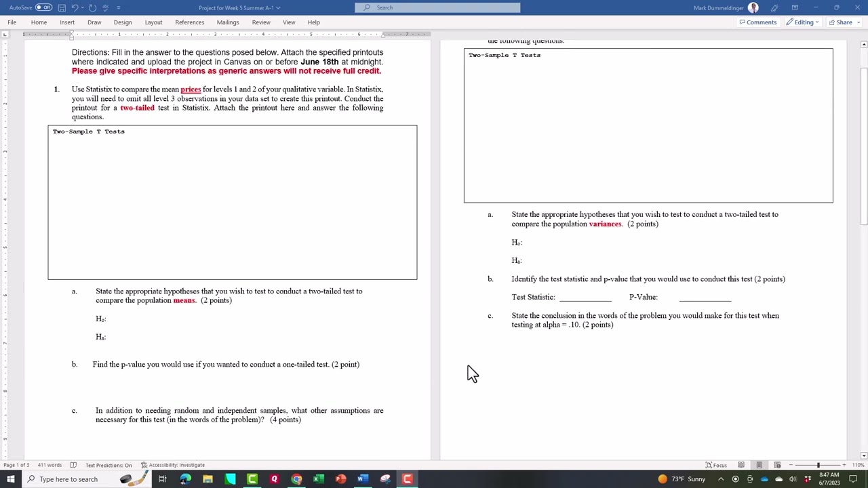868x488 pixels.
Task: Open the View tab
Action: point(289,22)
